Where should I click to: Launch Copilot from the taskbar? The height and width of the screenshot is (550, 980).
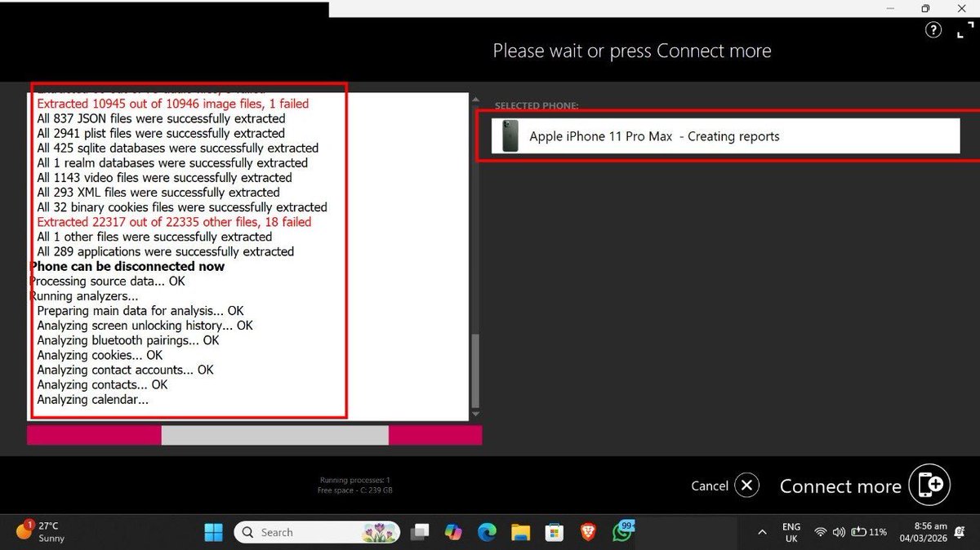pyautogui.click(x=453, y=532)
